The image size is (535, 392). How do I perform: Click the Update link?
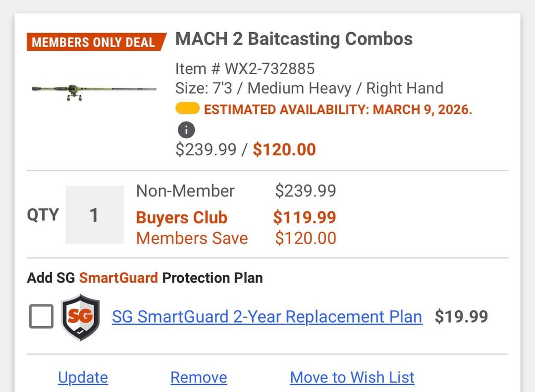coord(83,378)
